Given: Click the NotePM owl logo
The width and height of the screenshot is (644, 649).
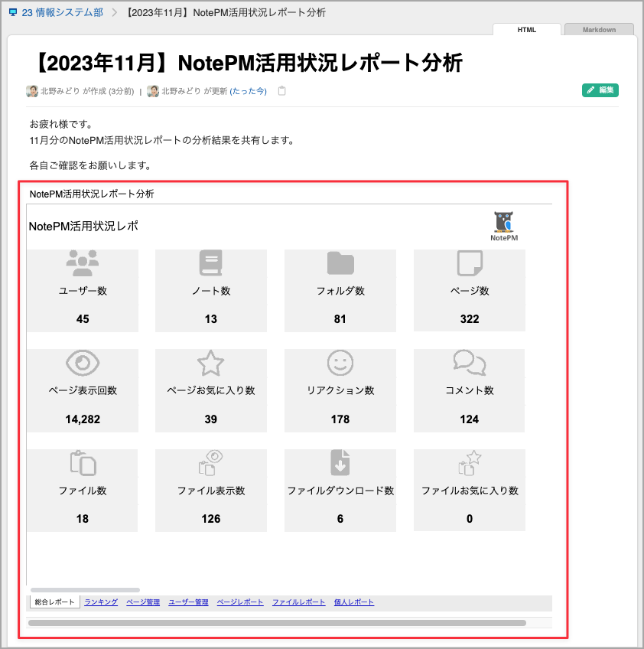Looking at the screenshot, I should tap(504, 226).
